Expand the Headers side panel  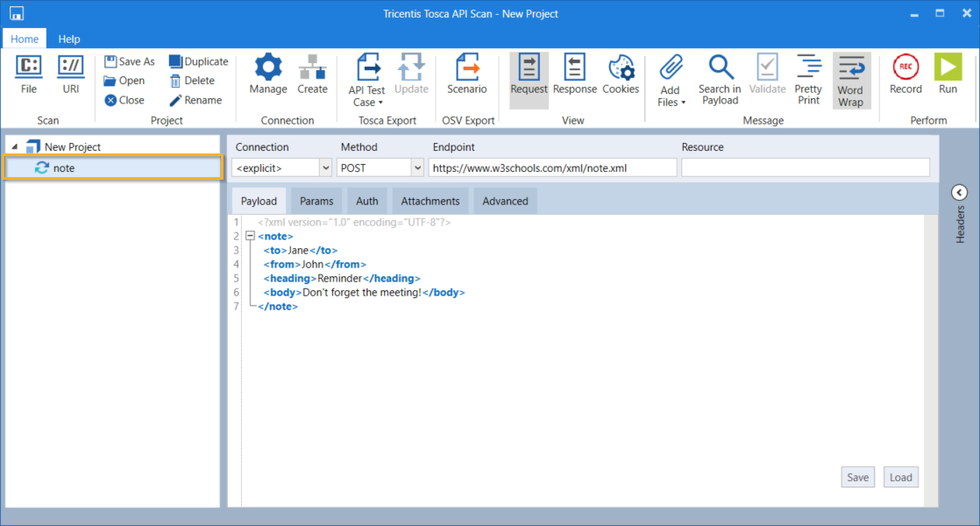[x=959, y=193]
